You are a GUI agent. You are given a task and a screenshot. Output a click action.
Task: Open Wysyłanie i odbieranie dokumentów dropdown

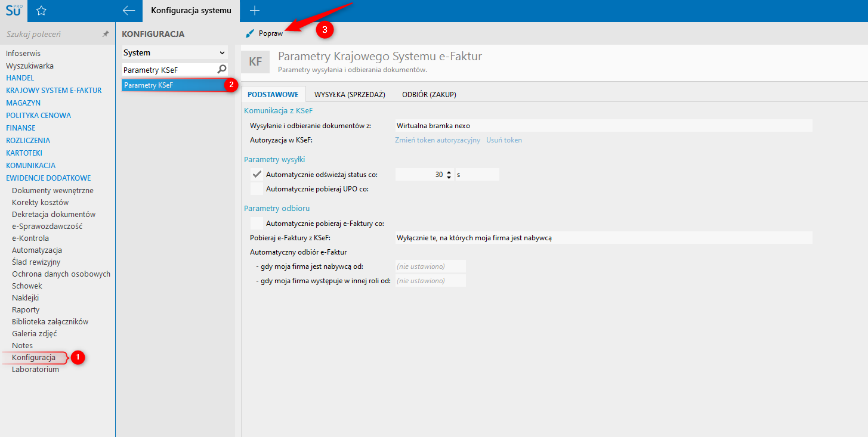point(604,126)
